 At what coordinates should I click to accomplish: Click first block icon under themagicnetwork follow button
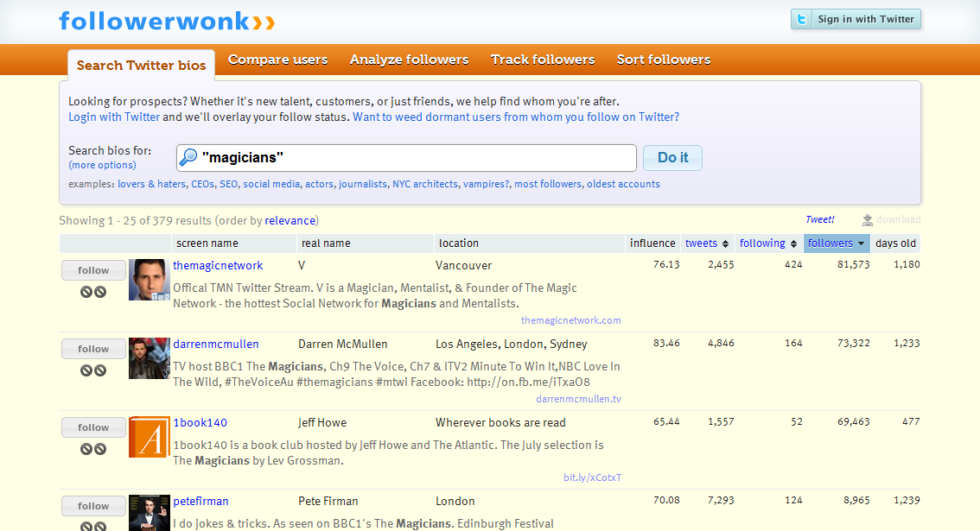click(86, 292)
